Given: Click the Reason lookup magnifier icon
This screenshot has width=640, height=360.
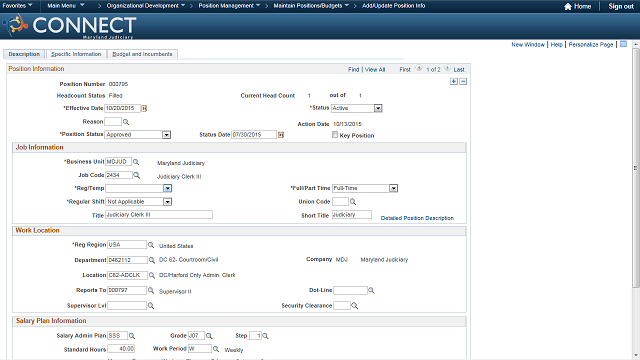Looking at the screenshot, I should click(x=126, y=122).
